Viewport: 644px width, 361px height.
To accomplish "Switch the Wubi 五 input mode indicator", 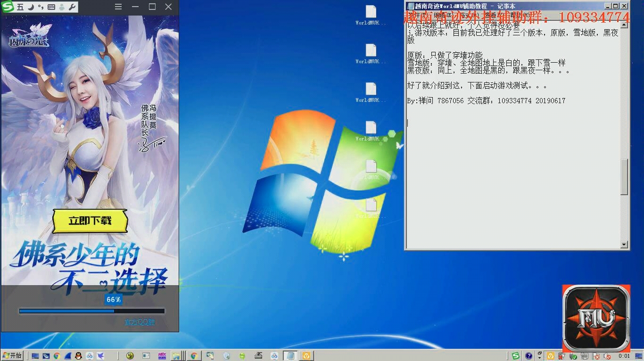I will pos(20,7).
